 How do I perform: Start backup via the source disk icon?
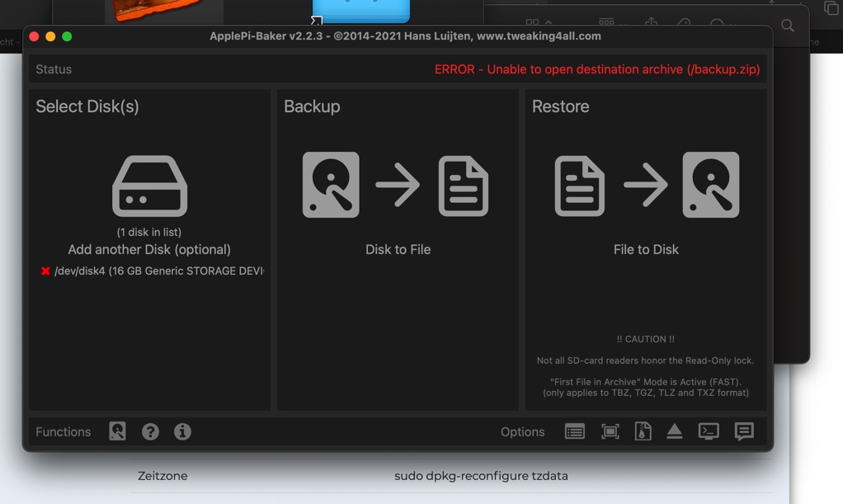331,185
